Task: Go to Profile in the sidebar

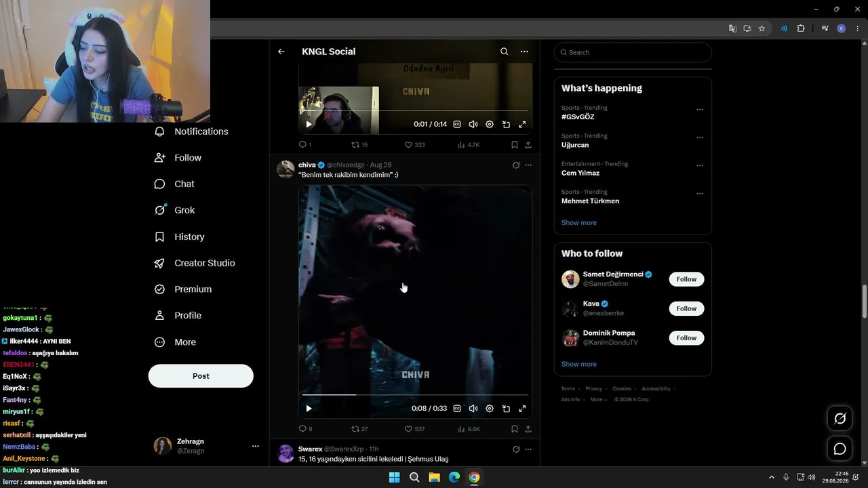Action: (178, 316)
